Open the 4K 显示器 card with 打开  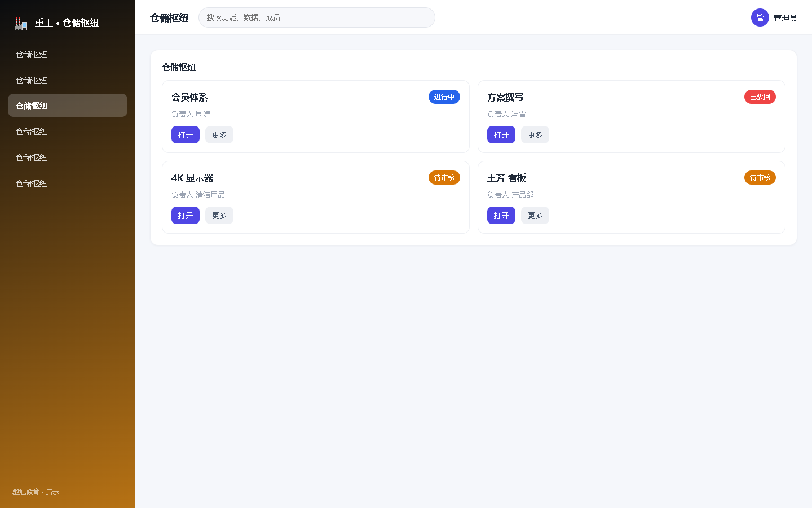pos(186,216)
